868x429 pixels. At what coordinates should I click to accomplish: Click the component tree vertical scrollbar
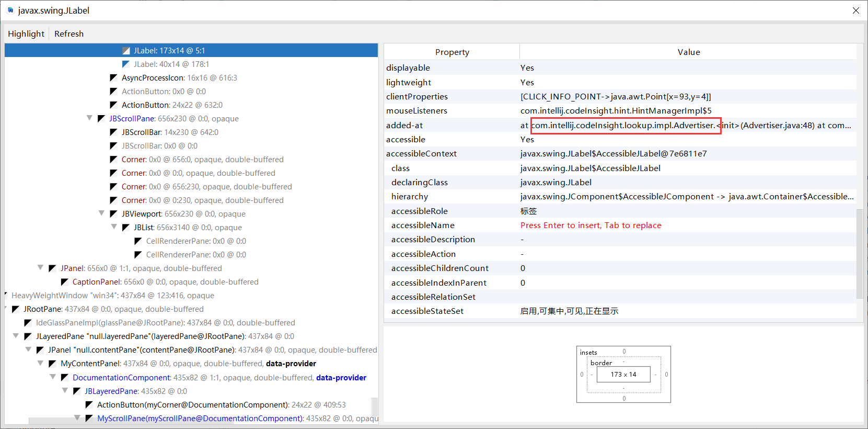[x=374, y=407]
